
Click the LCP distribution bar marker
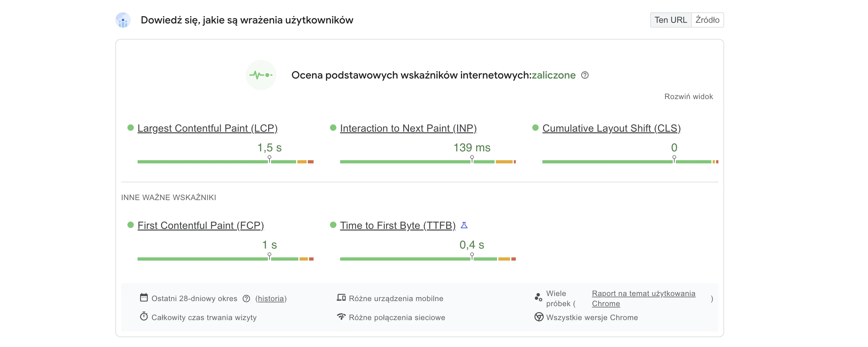pos(269,159)
